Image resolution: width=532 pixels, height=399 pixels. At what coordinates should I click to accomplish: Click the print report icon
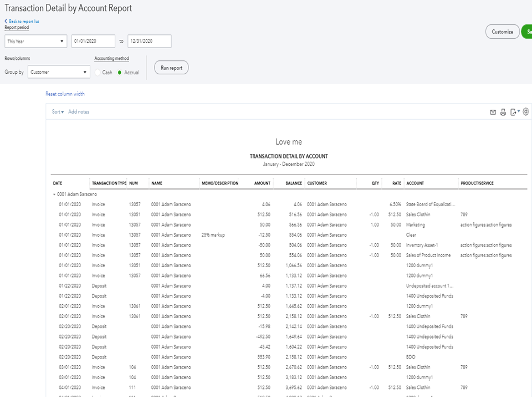pyautogui.click(x=503, y=112)
